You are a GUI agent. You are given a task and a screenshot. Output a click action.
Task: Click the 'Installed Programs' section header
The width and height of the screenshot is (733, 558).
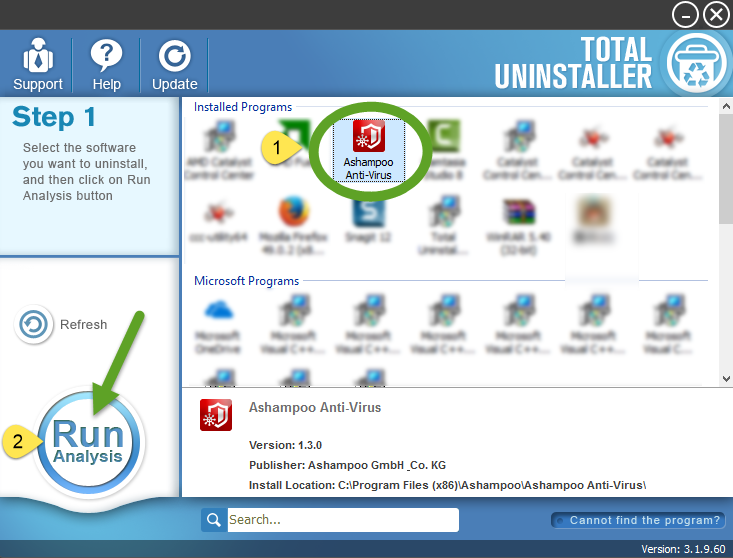tap(243, 107)
